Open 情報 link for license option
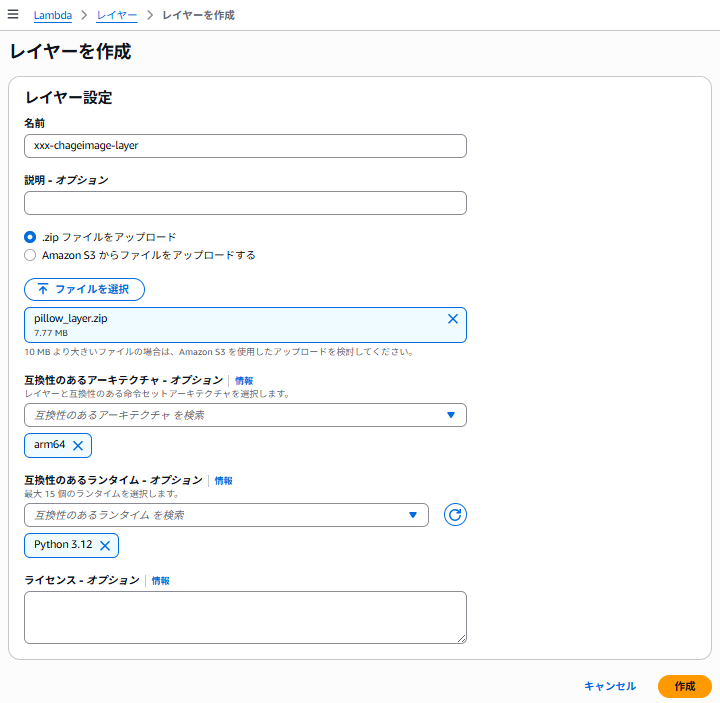The width and height of the screenshot is (720, 703). 161,581
